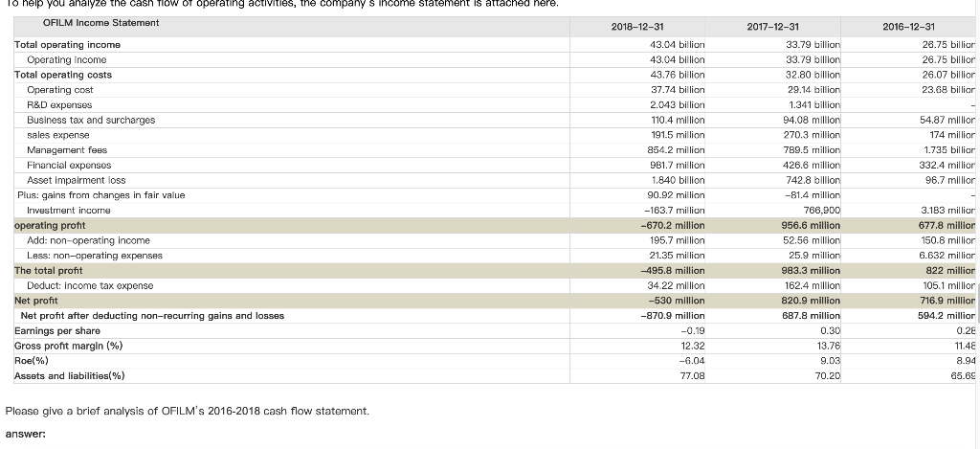Click the 191.5 million sales expense value
Viewport: 980px width, 449px height.
679,135
